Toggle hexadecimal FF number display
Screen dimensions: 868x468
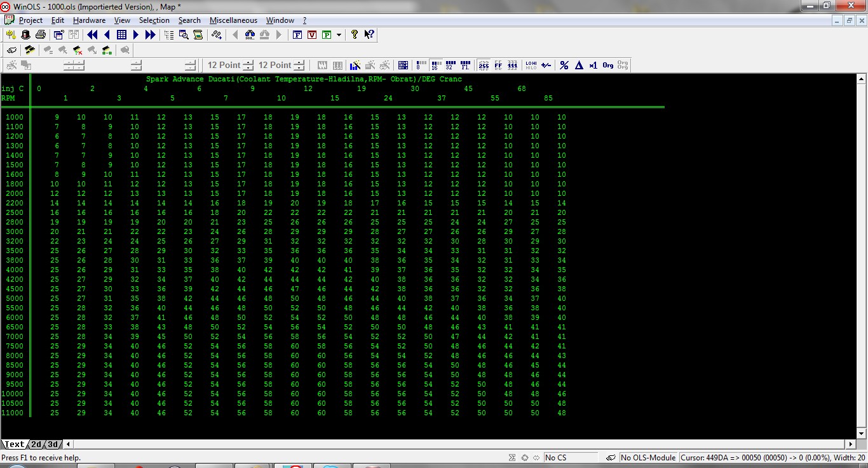tap(498, 65)
